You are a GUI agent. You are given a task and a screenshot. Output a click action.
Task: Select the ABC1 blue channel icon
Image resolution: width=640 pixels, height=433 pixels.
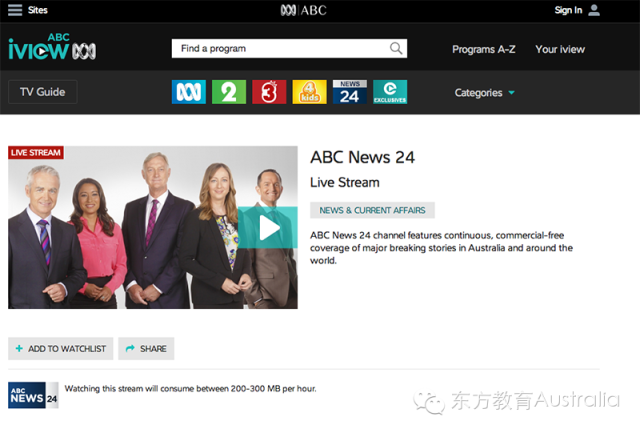[189, 92]
